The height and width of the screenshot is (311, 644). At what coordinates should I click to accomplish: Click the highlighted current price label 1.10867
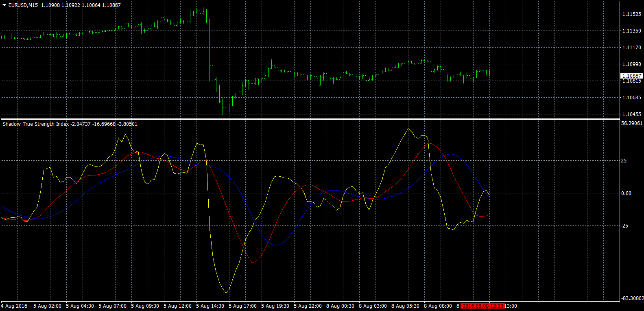632,76
